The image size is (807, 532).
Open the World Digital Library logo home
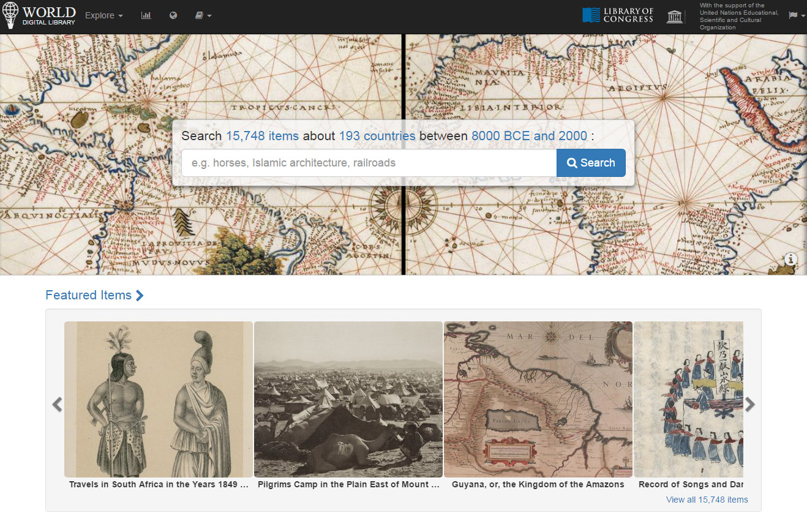(x=40, y=15)
